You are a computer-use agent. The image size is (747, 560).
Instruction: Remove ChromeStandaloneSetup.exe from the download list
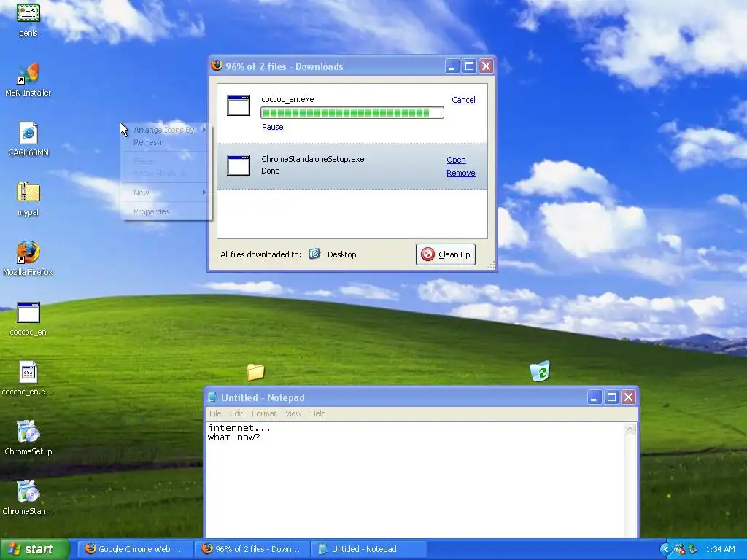(x=461, y=173)
